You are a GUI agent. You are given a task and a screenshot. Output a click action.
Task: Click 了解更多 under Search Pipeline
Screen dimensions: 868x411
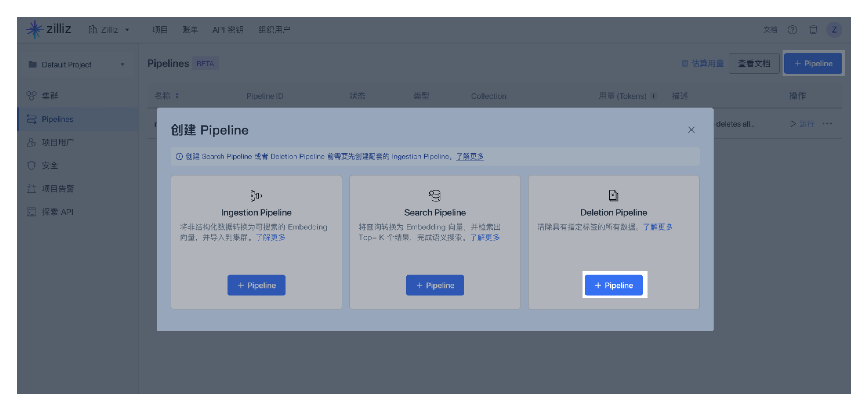485,237
